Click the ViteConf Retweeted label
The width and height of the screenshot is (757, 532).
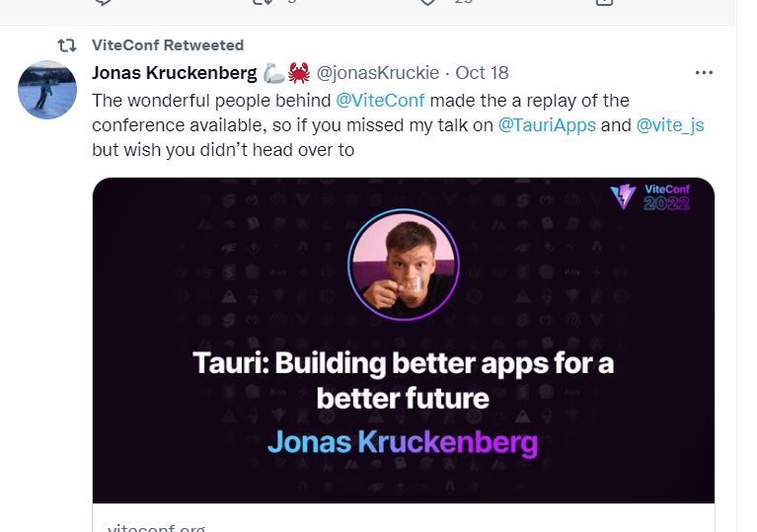click(x=168, y=45)
